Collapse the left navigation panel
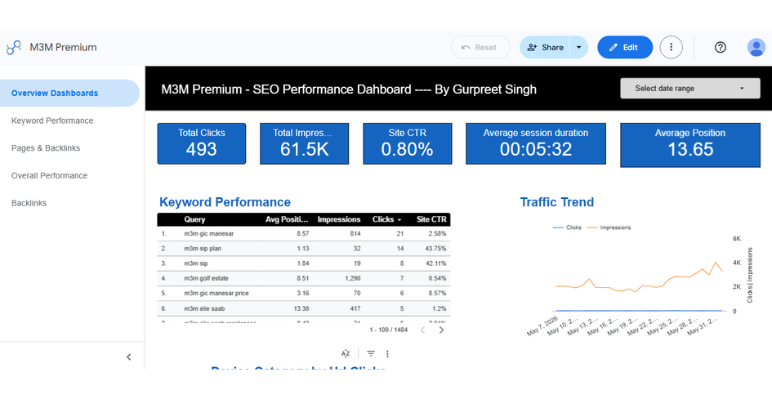The width and height of the screenshot is (772, 400). (x=129, y=357)
